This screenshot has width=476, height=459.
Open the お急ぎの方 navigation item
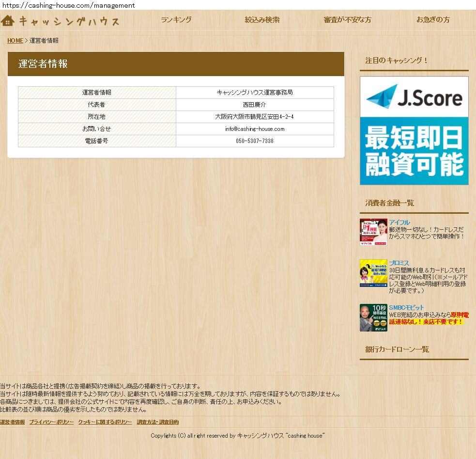tap(433, 20)
